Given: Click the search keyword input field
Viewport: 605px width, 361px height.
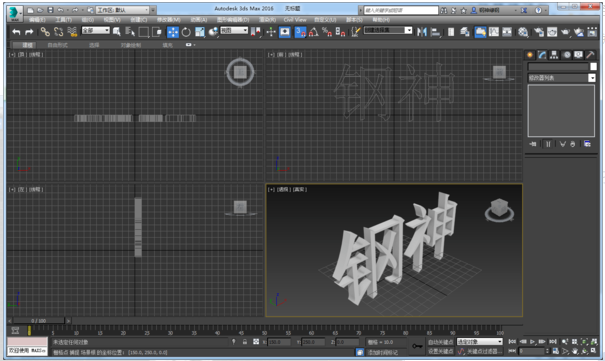Looking at the screenshot, I should [x=401, y=10].
